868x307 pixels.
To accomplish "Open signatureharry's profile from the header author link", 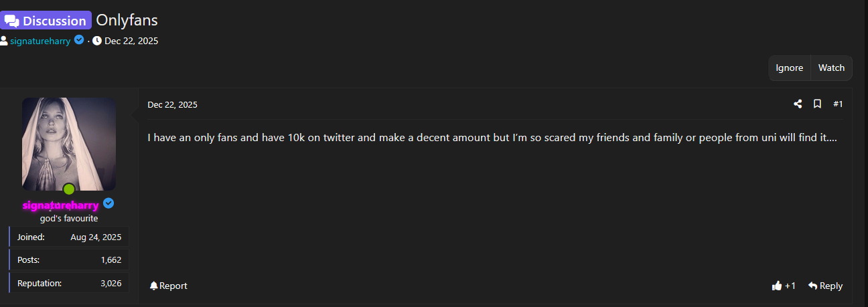I will pyautogui.click(x=40, y=41).
